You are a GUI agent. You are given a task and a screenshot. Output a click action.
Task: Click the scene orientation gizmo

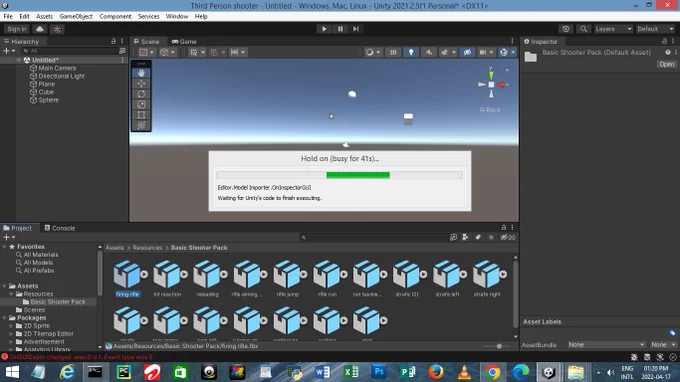click(x=491, y=85)
